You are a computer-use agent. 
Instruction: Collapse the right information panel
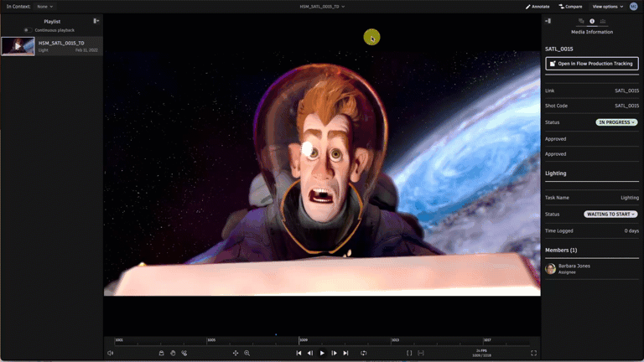[x=548, y=21]
